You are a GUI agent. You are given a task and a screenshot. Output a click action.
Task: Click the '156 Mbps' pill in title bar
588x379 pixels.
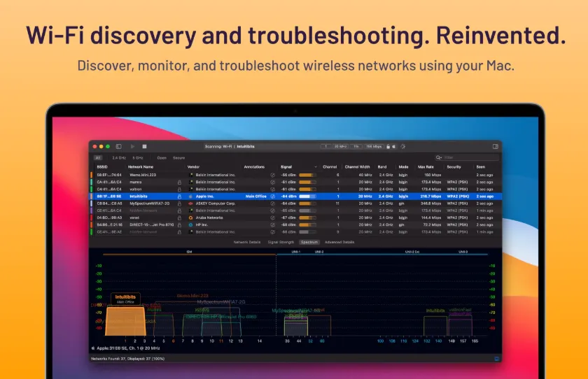tap(374, 146)
